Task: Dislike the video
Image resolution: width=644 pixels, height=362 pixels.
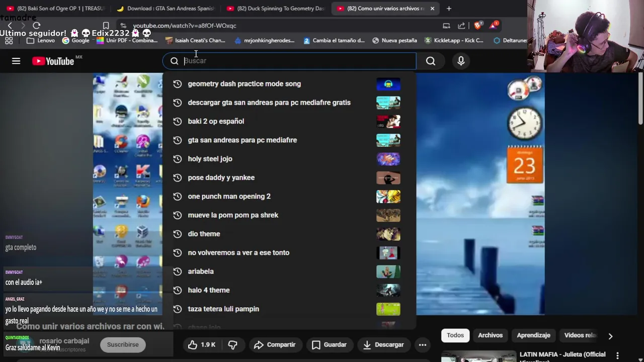Action: click(x=232, y=344)
